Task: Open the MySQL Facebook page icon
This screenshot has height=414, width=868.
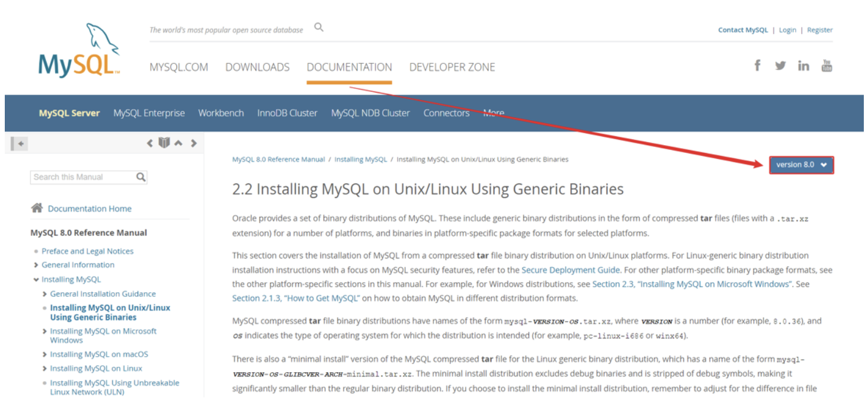Action: point(757,65)
